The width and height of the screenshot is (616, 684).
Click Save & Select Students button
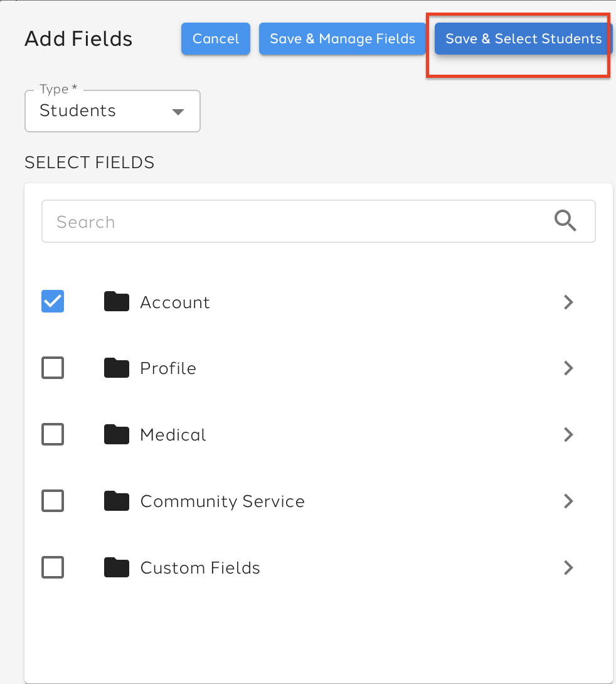523,39
